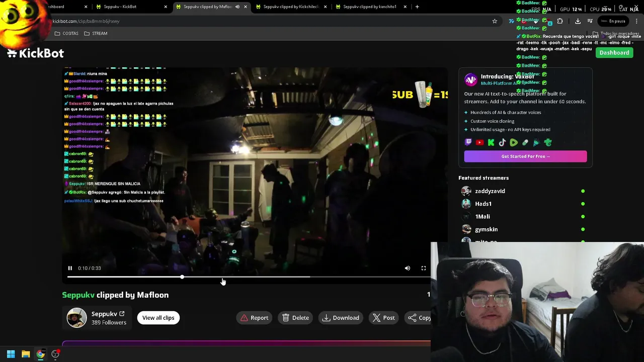Open a new browser tab

[x=417, y=7]
